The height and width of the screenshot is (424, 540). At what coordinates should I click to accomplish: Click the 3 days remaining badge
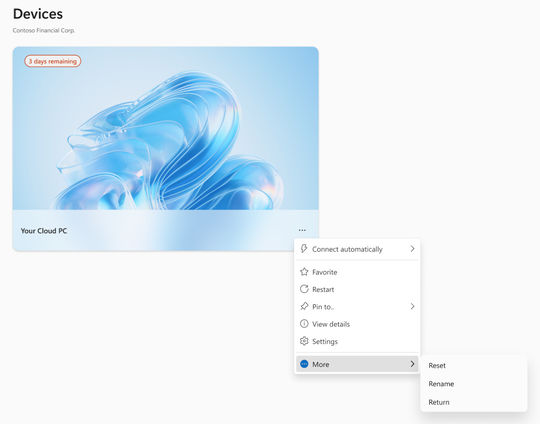tap(53, 61)
